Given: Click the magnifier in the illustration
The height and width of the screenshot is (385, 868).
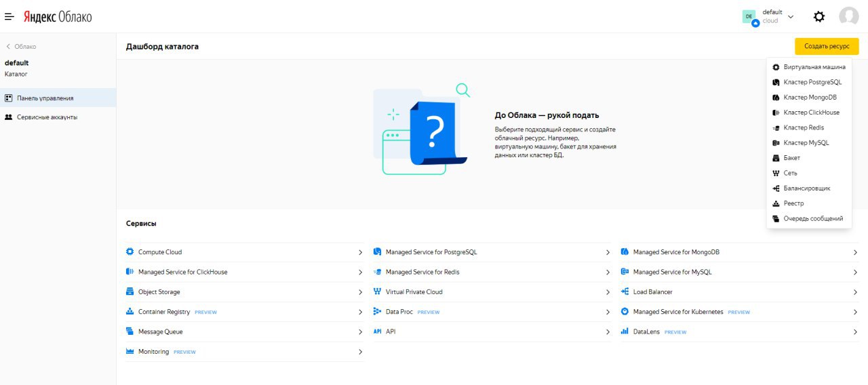Looking at the screenshot, I should [x=464, y=90].
